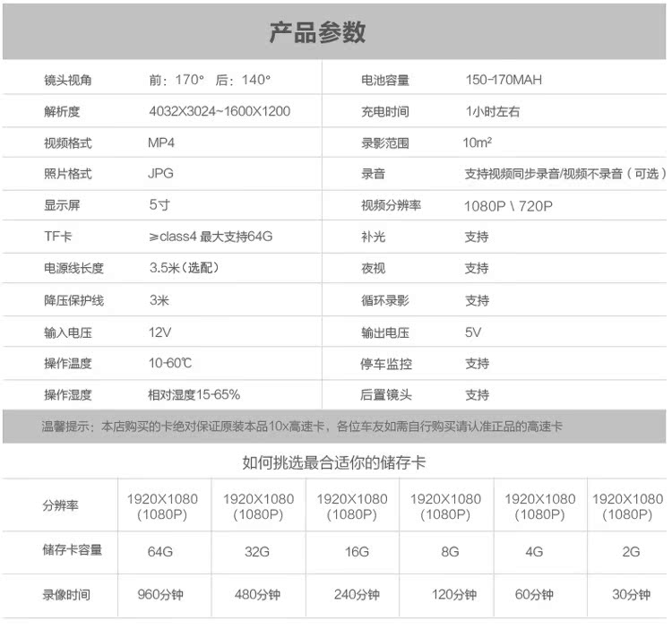The height and width of the screenshot is (638, 672).
Task: Click the 60分钟 recording time cell
Action: click(x=534, y=595)
